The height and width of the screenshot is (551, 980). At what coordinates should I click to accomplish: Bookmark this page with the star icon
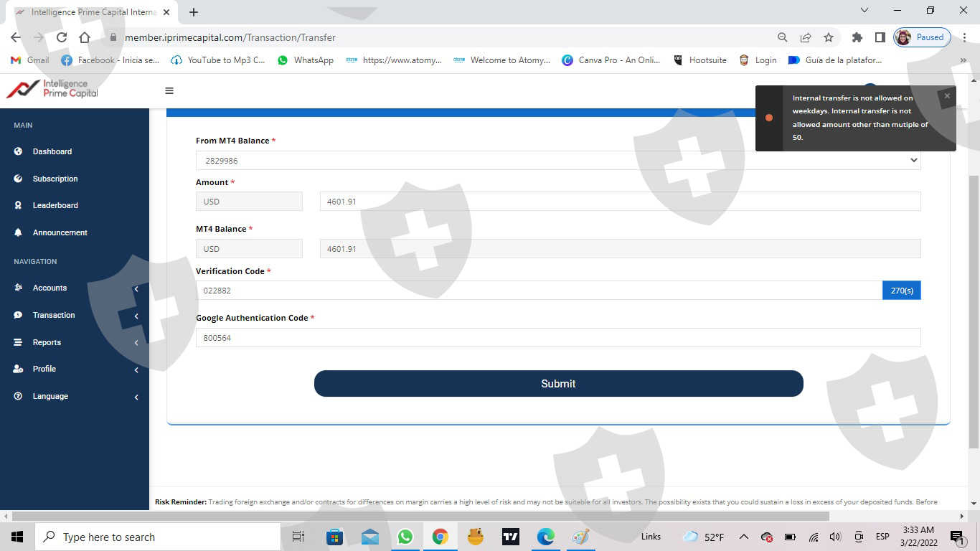click(x=829, y=37)
